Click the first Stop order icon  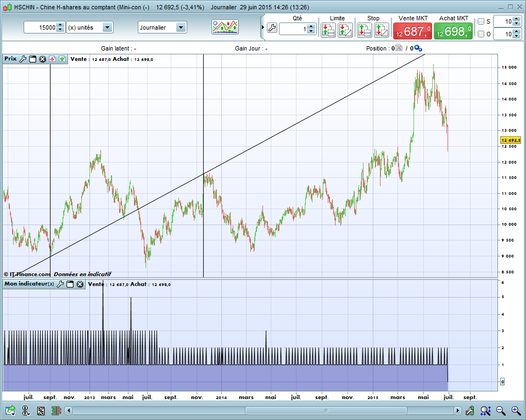[365, 30]
